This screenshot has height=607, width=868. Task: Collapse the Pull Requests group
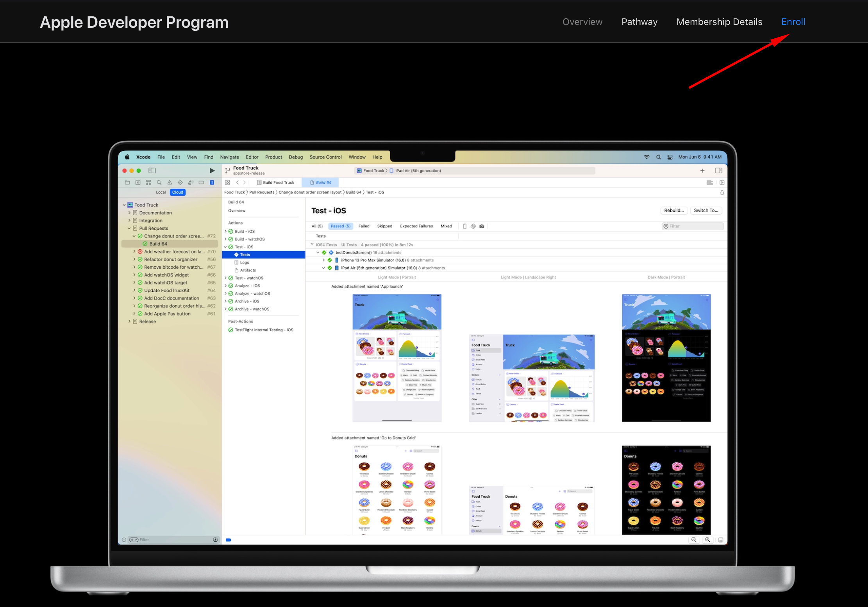(x=129, y=228)
